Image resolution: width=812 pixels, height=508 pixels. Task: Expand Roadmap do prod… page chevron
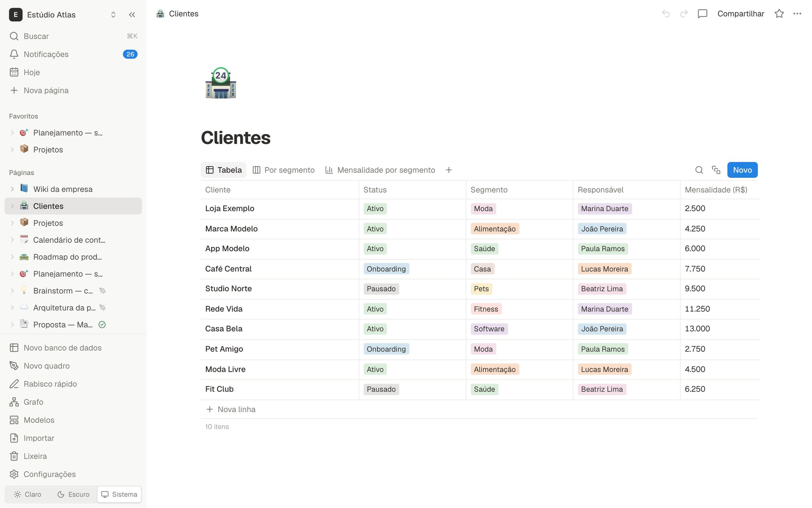pos(12,257)
